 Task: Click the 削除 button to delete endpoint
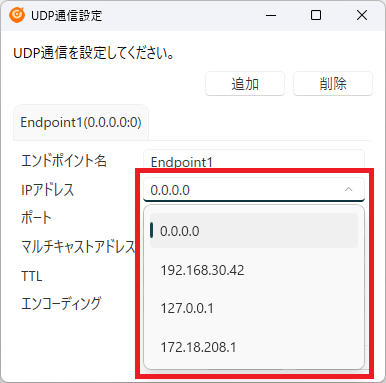333,84
